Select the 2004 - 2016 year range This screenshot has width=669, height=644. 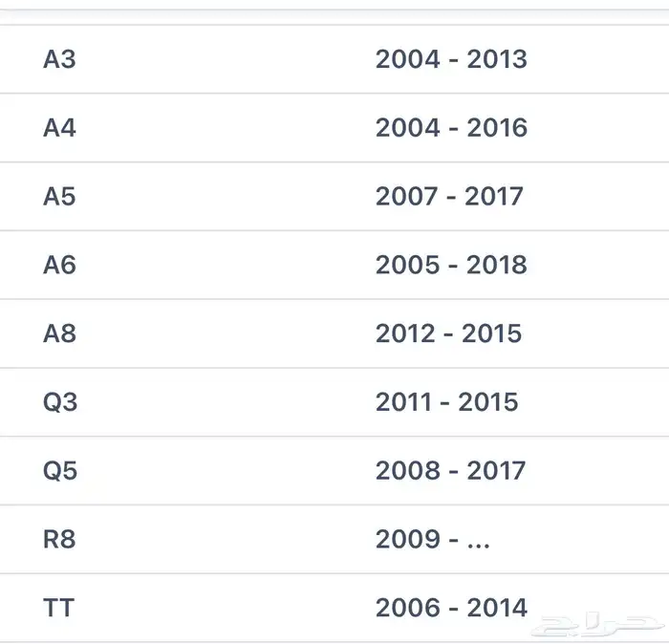(x=451, y=127)
